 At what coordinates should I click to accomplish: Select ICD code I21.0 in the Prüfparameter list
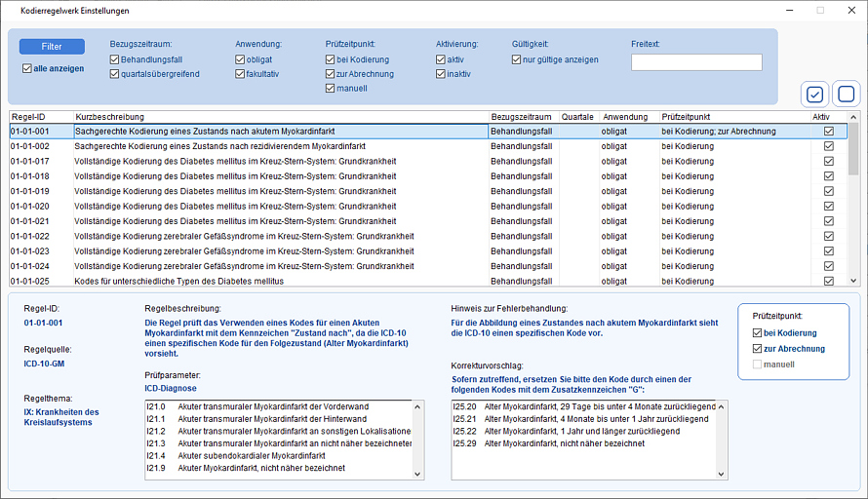pyautogui.click(x=279, y=406)
